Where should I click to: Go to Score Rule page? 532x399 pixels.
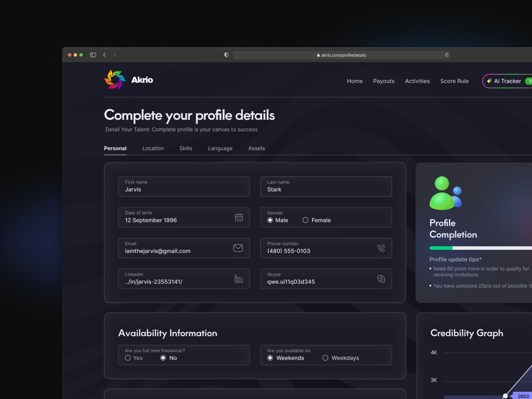coord(454,81)
